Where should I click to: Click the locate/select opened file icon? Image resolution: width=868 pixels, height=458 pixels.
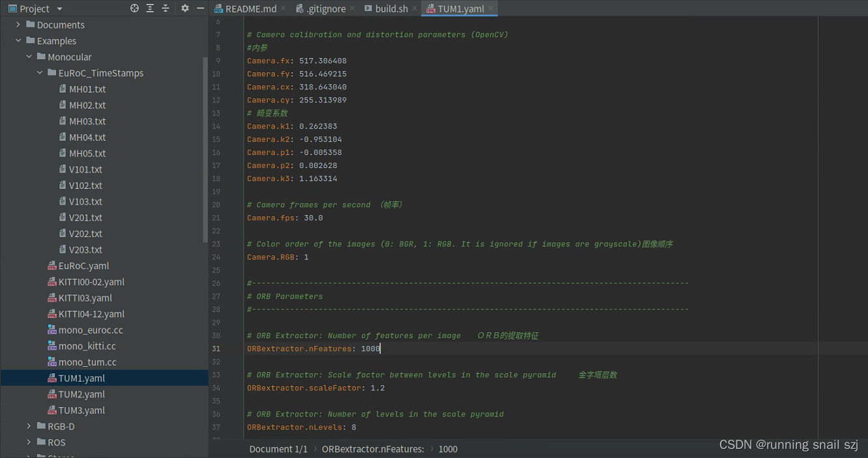[134, 8]
